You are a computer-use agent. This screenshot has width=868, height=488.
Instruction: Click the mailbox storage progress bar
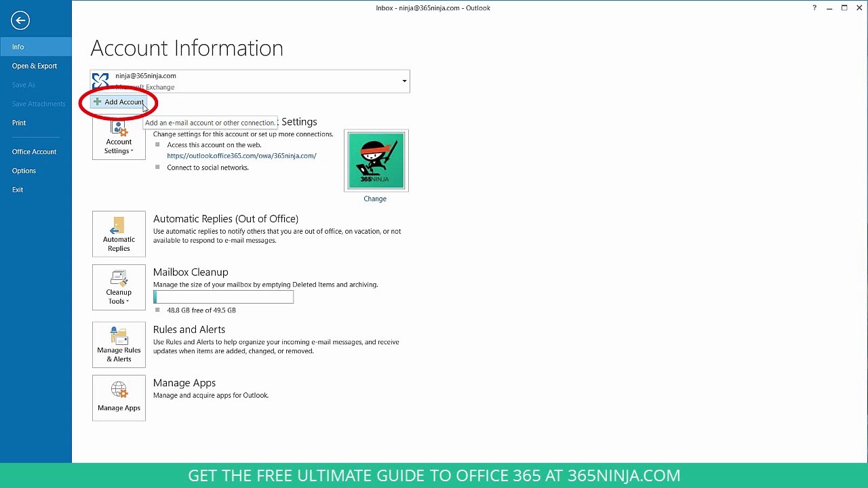[223, 297]
